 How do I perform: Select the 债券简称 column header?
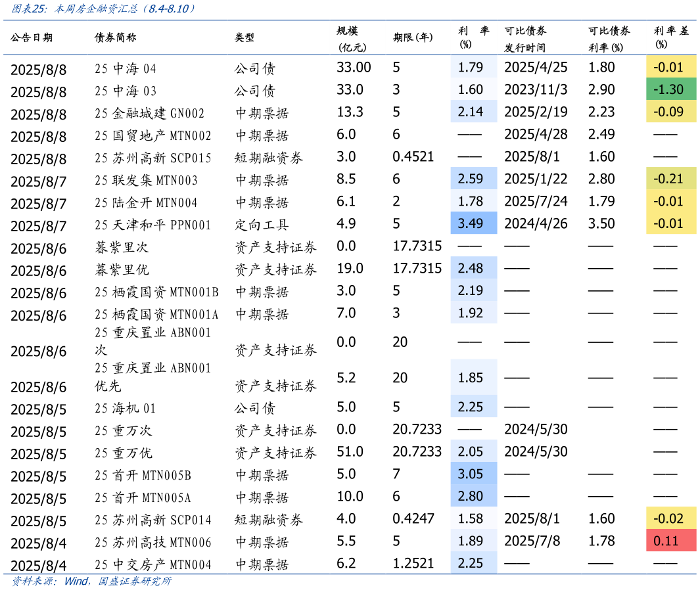click(116, 37)
